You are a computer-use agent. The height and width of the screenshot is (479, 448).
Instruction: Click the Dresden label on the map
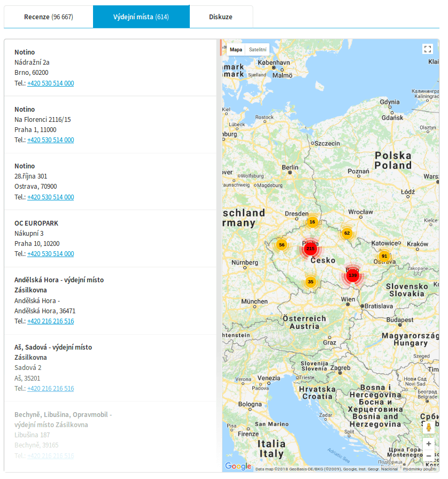tap(297, 214)
